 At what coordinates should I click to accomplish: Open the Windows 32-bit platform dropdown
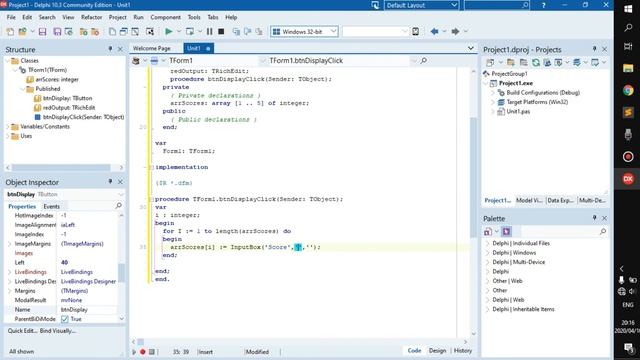coord(333,31)
